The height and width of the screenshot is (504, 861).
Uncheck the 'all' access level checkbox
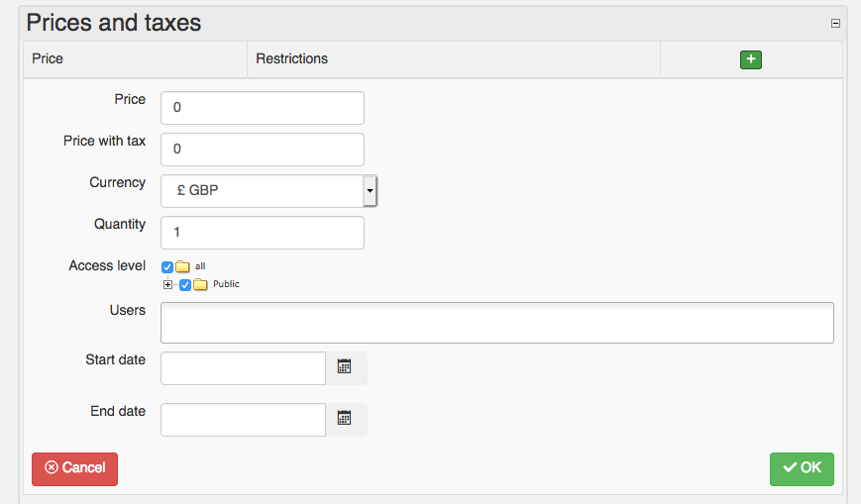click(166, 266)
